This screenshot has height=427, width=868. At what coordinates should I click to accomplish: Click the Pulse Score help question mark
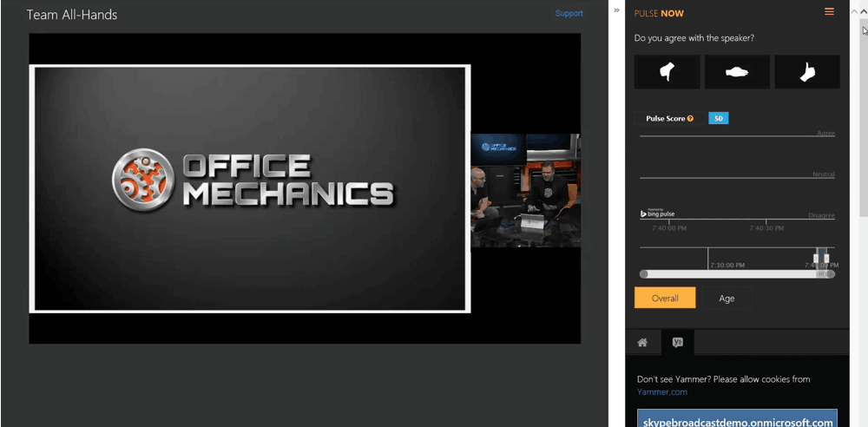coord(691,118)
